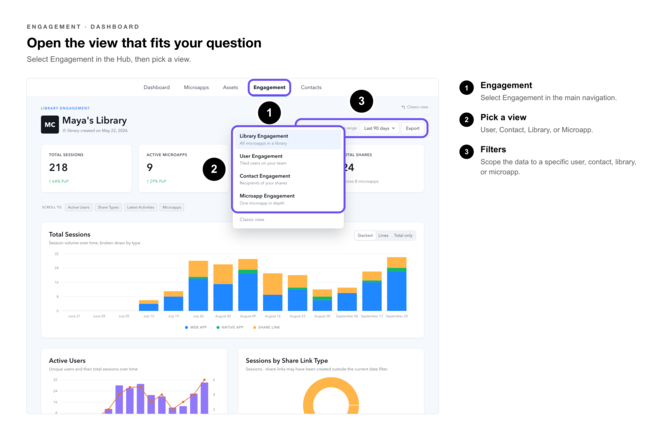Click the August 09 bar in Total Sessions
670x431 pixels.
(x=248, y=285)
